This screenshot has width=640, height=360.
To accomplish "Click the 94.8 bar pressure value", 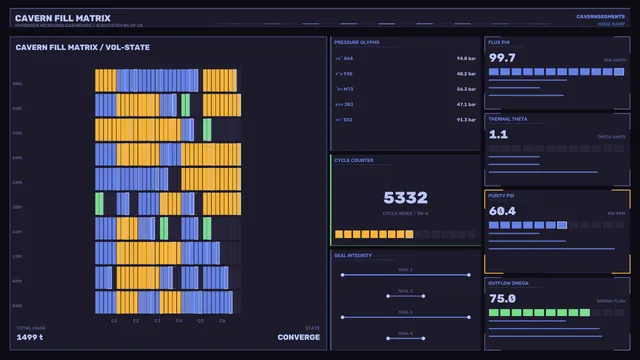I will pyautogui.click(x=466, y=58).
